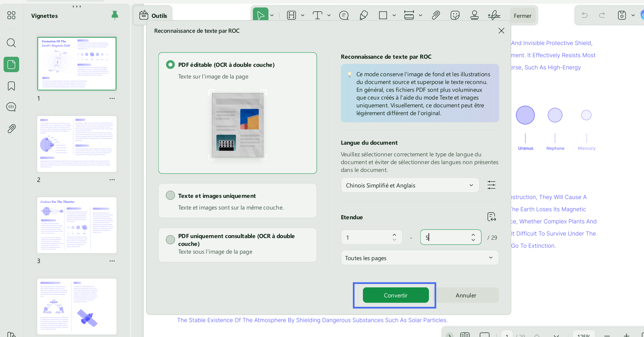The width and height of the screenshot is (644, 337).
Task: Select the signature tool
Action: pos(494,15)
